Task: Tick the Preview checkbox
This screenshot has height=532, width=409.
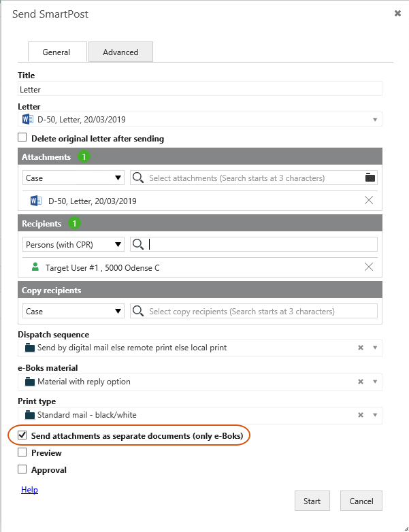Action: (22, 452)
